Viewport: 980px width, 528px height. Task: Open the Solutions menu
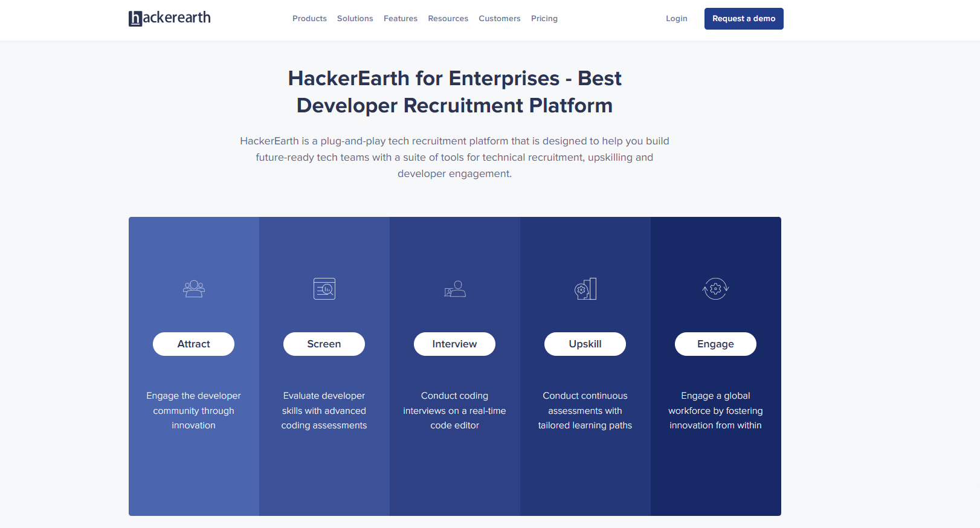pos(355,19)
